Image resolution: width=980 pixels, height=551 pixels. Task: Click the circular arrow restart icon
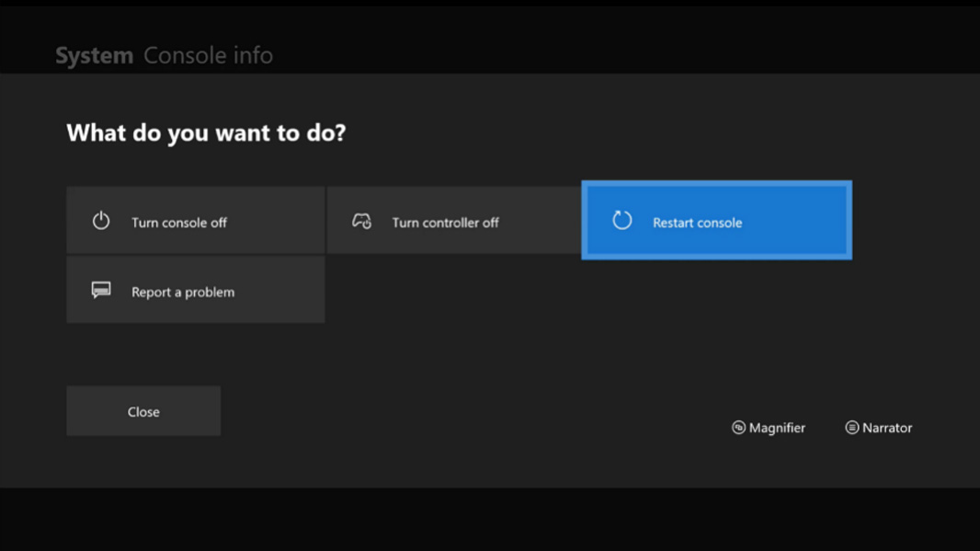click(622, 221)
